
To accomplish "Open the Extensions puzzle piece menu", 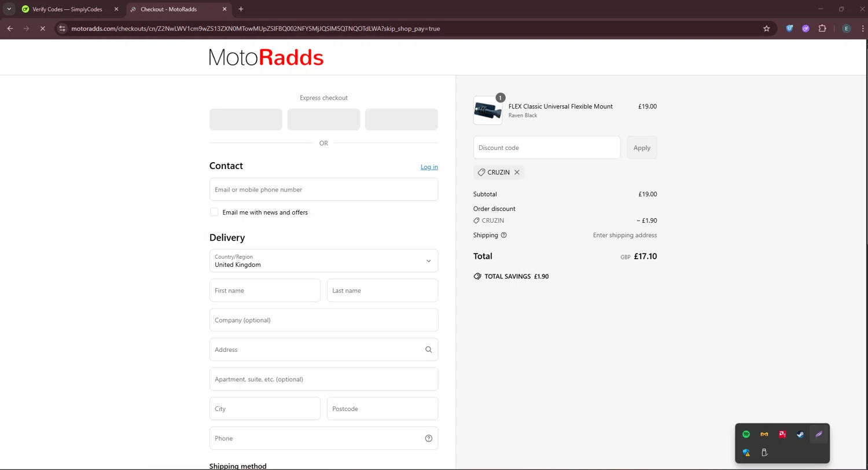I will [822, 28].
